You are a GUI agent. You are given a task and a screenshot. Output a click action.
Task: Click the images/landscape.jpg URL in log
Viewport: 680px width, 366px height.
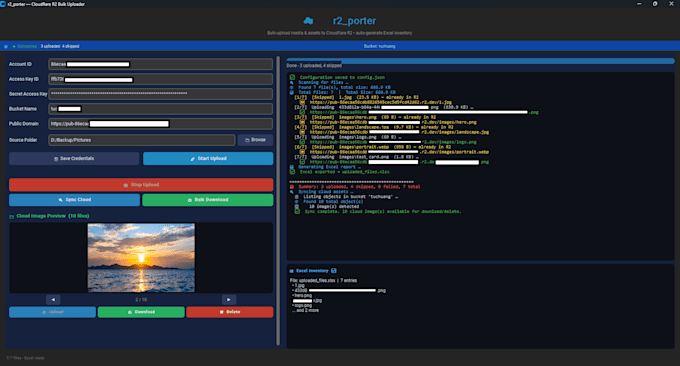[399, 132]
